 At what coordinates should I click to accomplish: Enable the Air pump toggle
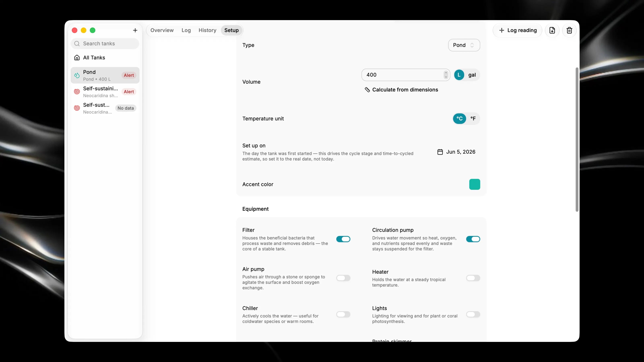343,278
